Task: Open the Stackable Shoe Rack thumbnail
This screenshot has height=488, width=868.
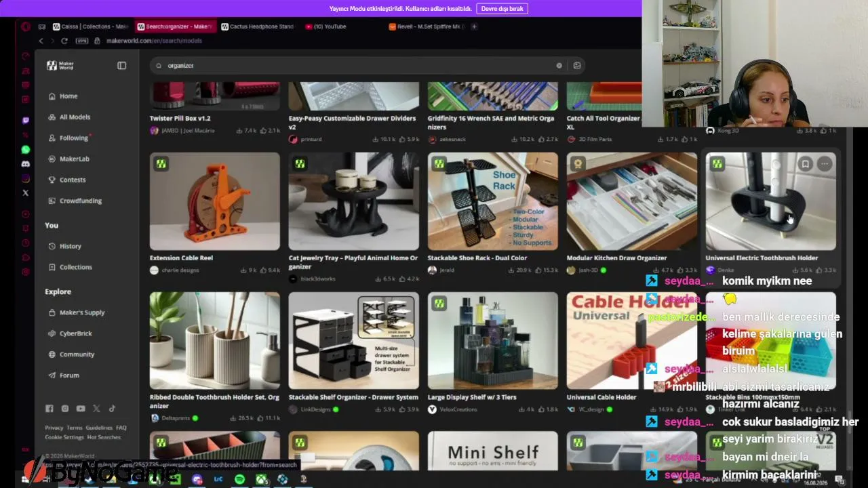Action: click(x=493, y=201)
